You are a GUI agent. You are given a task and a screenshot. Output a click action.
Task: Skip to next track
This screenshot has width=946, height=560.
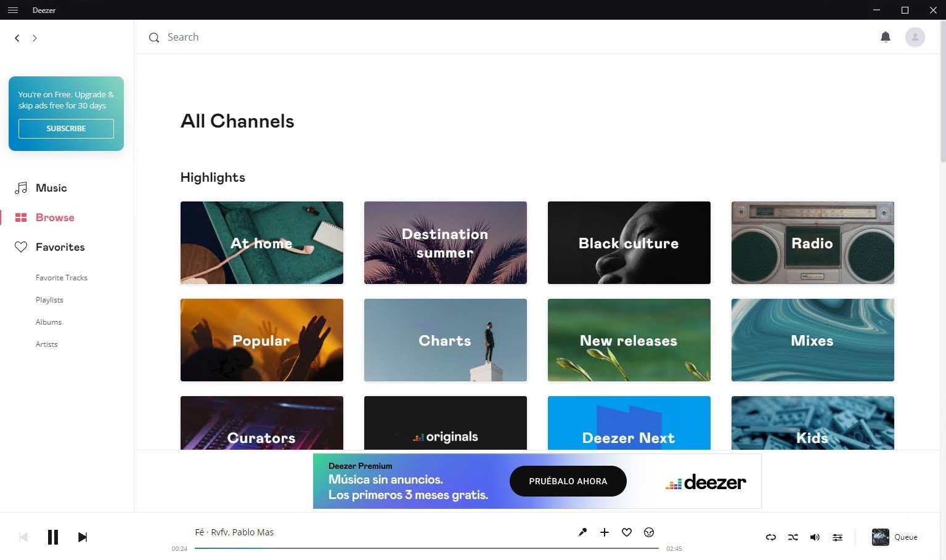click(x=83, y=537)
